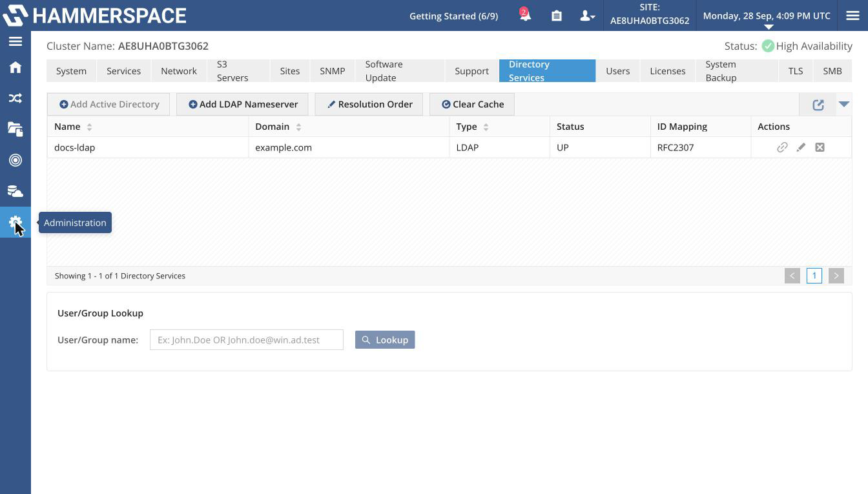Sort table by Name column
868x494 pixels.
point(89,127)
